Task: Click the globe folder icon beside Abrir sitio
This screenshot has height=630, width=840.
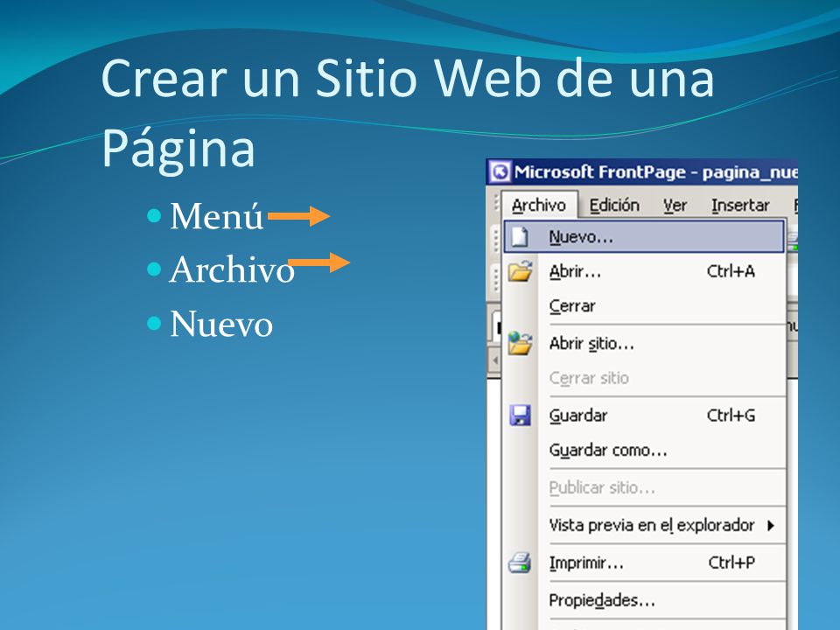Action: pos(520,343)
